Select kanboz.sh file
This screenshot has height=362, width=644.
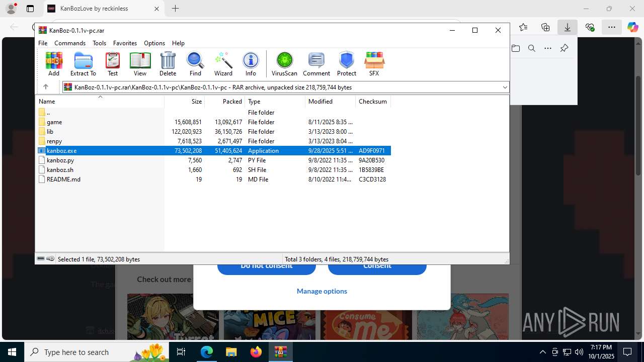coord(213,170)
